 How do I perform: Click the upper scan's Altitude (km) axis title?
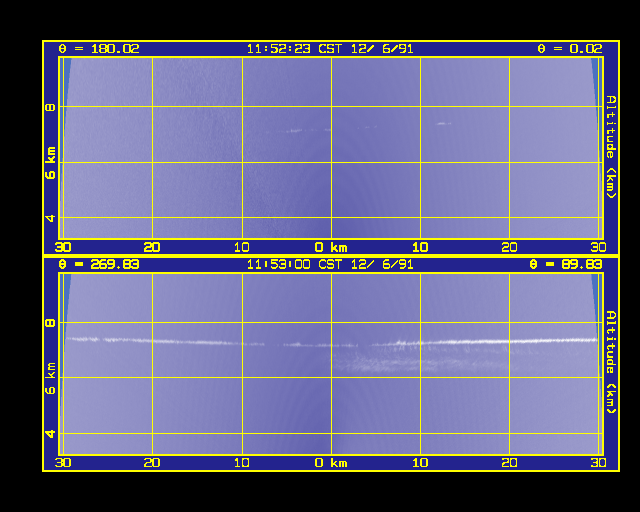(x=610, y=147)
